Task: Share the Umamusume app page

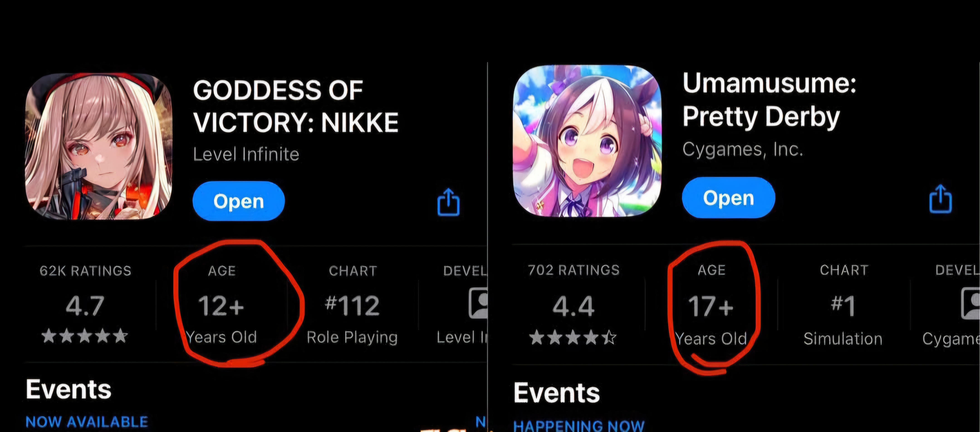Action: (x=941, y=198)
